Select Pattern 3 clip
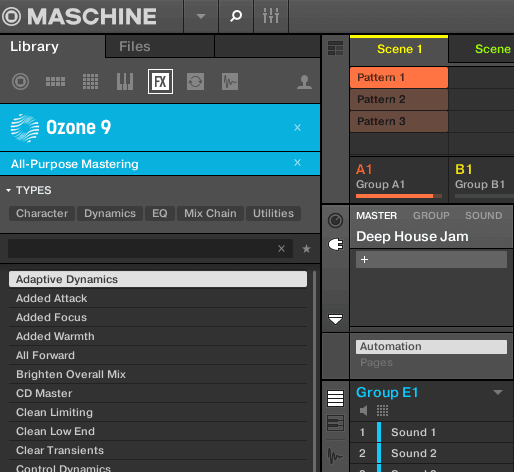514x472 pixels. (x=399, y=121)
